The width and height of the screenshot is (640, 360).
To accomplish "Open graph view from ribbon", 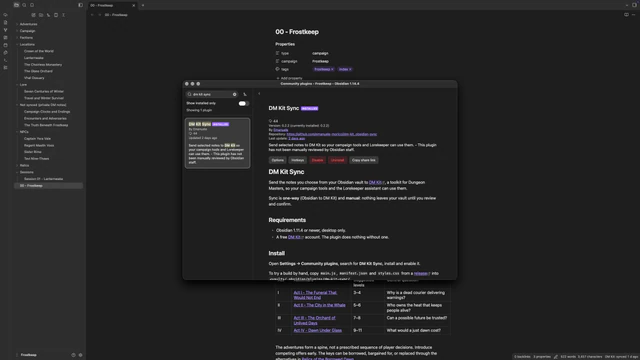I will point(5,30).
